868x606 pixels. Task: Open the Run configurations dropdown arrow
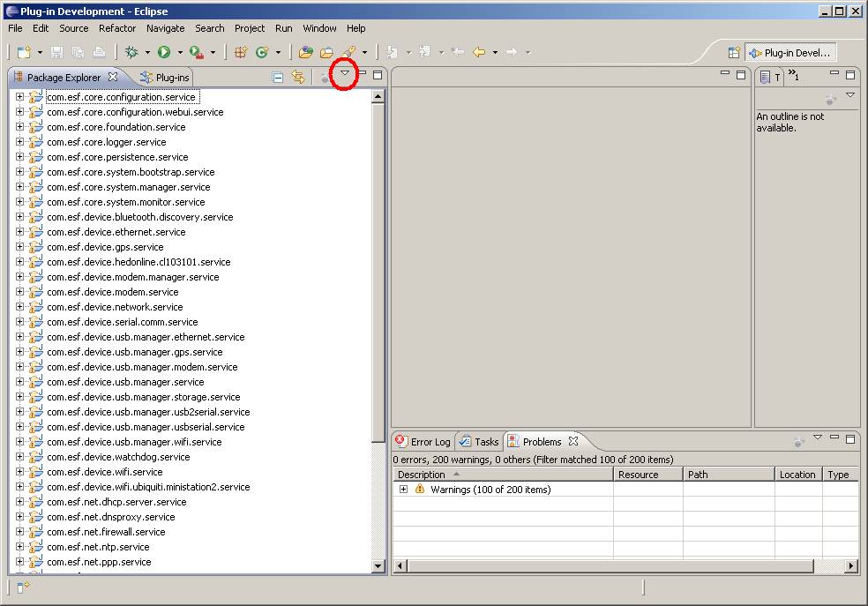180,53
